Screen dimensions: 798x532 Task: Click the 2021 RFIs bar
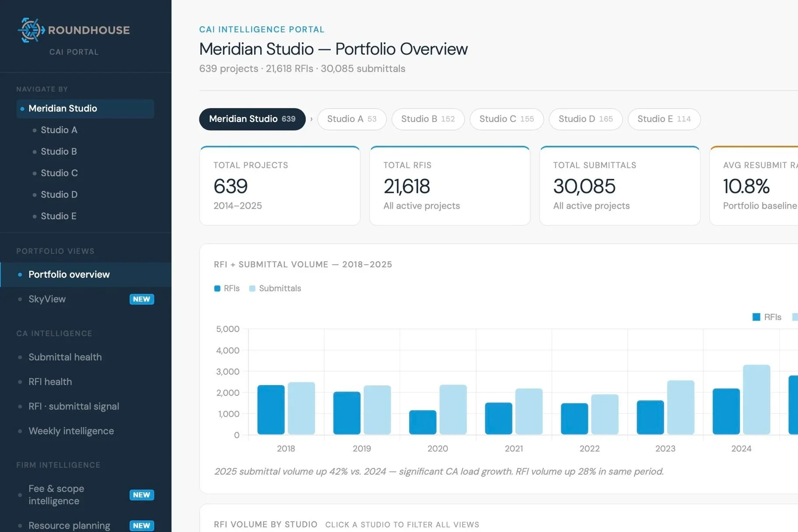[499, 419]
